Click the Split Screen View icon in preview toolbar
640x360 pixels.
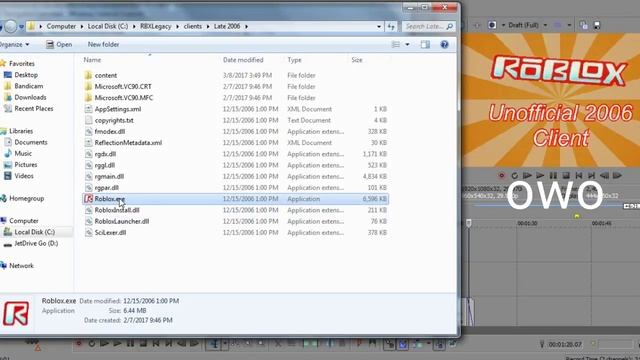point(492,25)
